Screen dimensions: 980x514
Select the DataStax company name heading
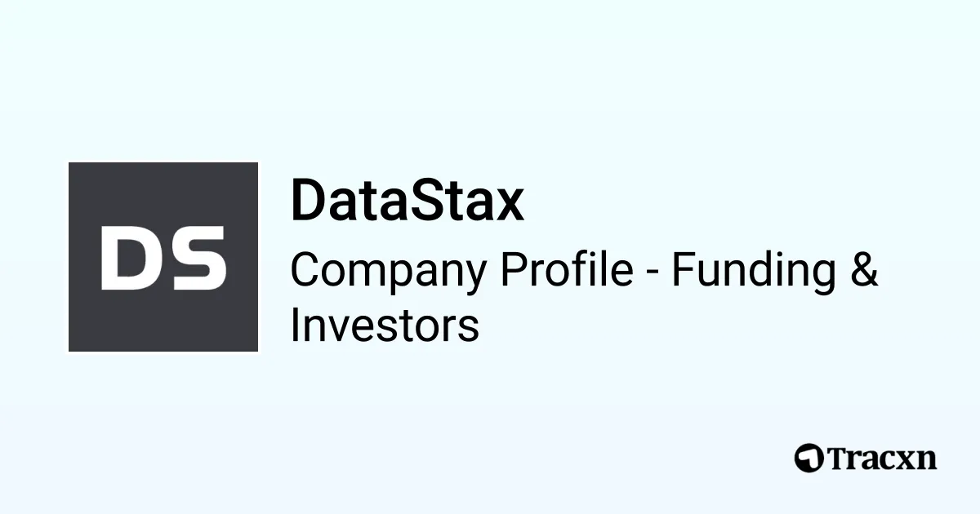pos(407,202)
